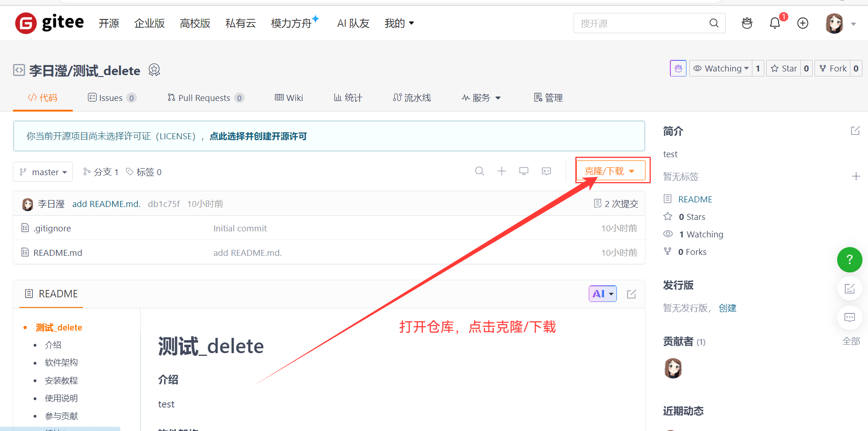Open the Issues tab
The image size is (868, 431).
112,98
